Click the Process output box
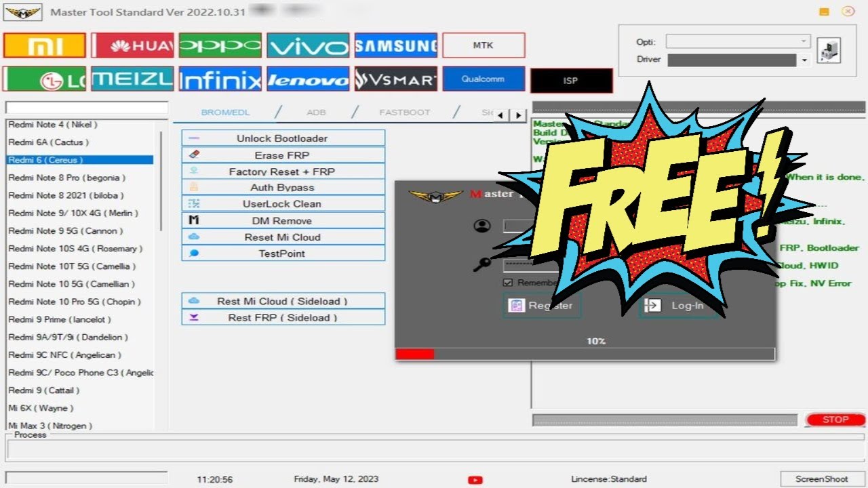868x488 pixels. click(434, 450)
